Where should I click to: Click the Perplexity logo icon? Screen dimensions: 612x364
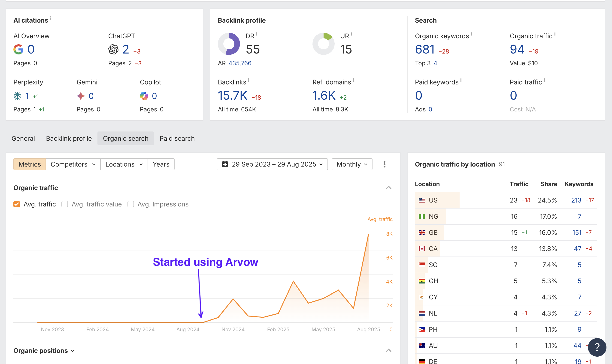[18, 96]
